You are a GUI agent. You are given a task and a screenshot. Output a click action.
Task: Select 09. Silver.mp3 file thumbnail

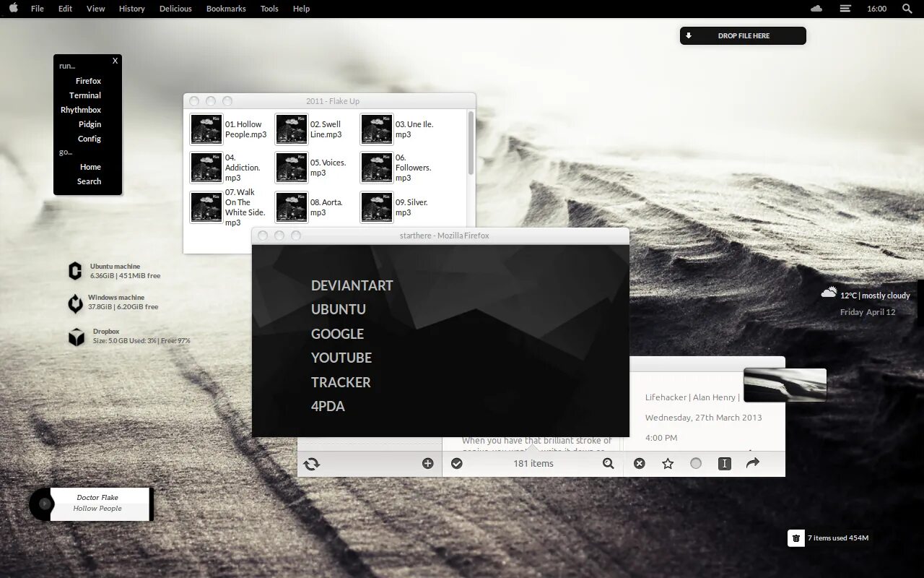tap(377, 207)
